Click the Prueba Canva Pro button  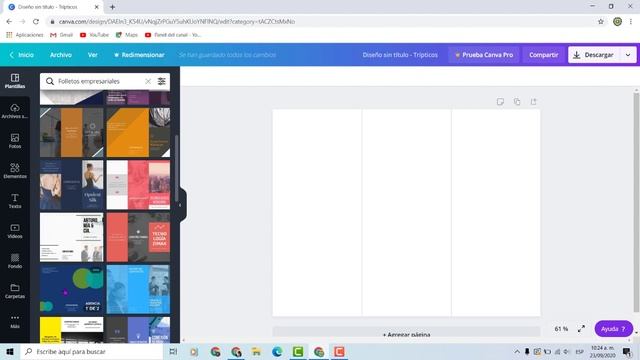(x=484, y=55)
